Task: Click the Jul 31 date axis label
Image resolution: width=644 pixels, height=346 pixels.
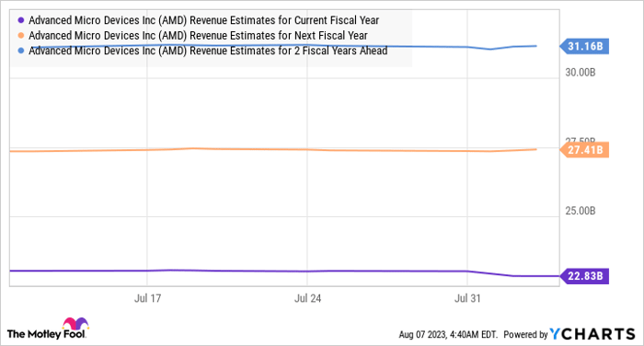Action: point(467,298)
